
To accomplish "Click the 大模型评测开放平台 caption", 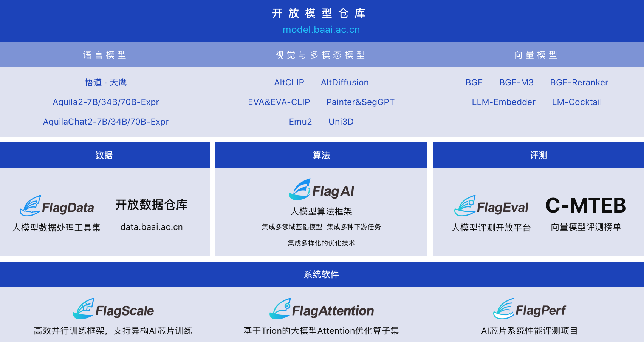I will 491,227.
